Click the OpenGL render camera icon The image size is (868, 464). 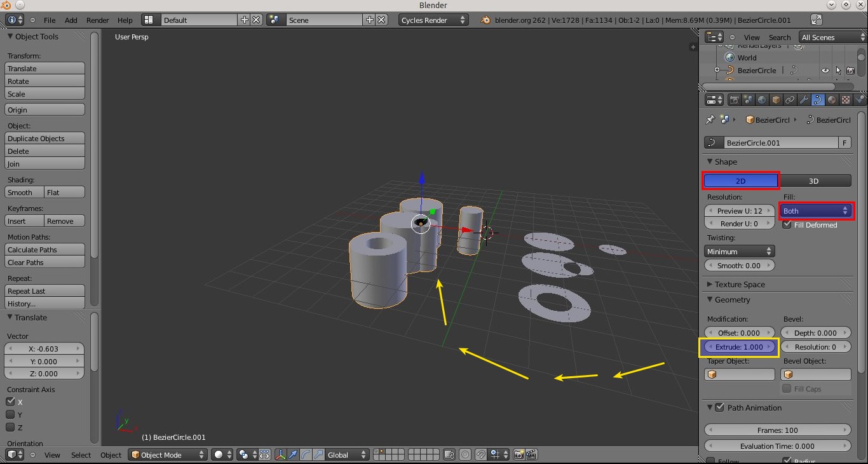click(519, 454)
